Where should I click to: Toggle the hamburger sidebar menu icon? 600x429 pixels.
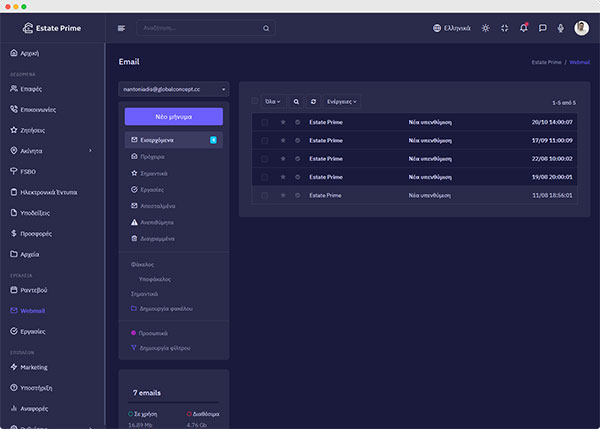121,28
